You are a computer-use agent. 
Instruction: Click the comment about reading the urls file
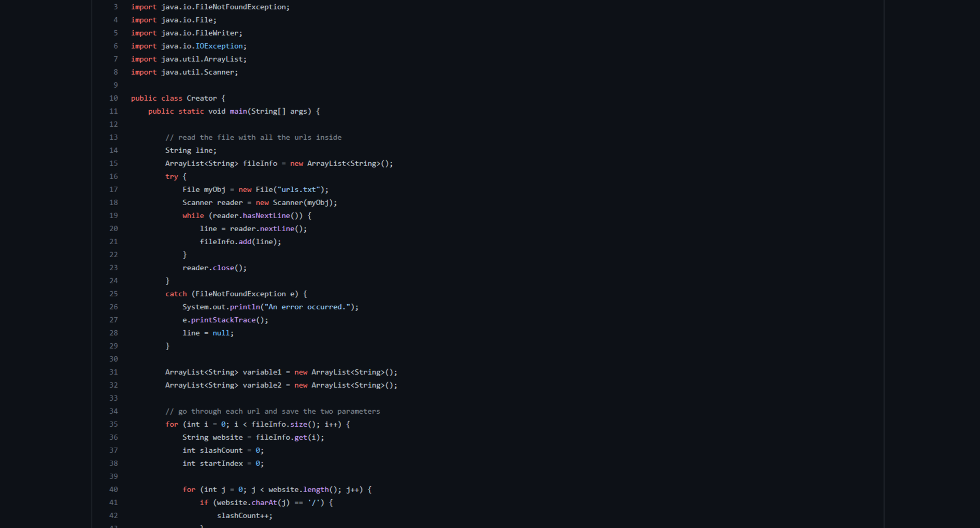click(x=253, y=137)
